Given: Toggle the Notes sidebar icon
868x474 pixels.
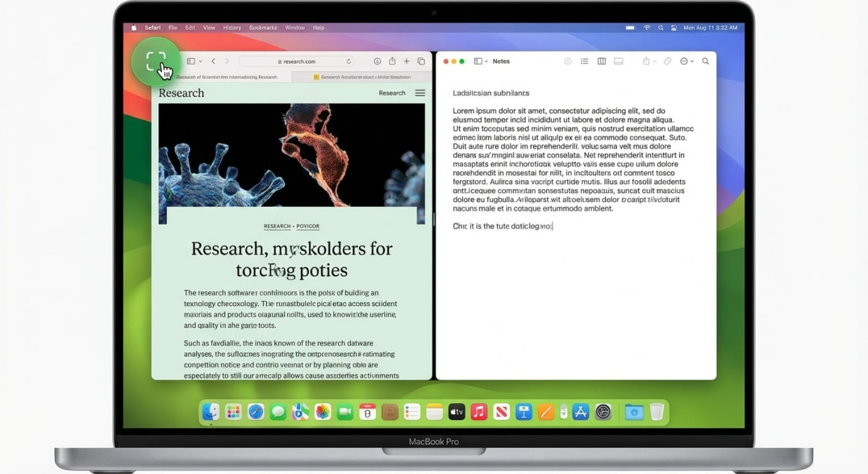Looking at the screenshot, I should (478, 62).
